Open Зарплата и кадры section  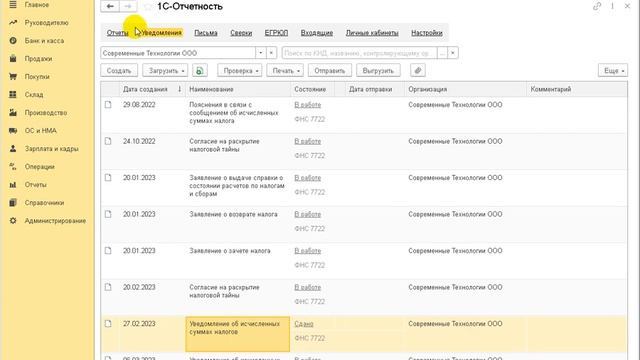point(51,149)
